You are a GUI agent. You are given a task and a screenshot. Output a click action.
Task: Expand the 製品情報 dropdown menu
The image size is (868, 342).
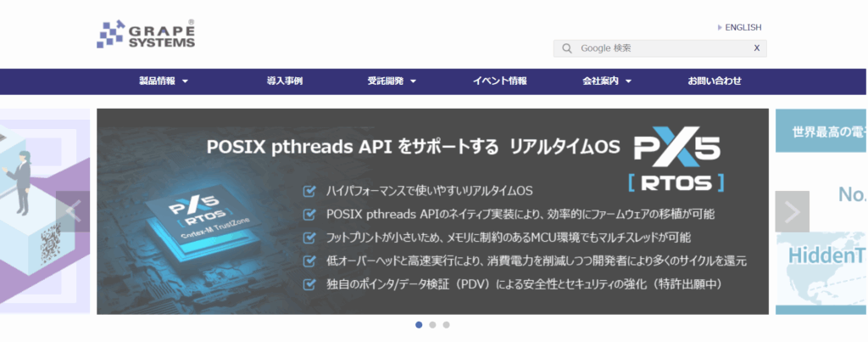164,81
